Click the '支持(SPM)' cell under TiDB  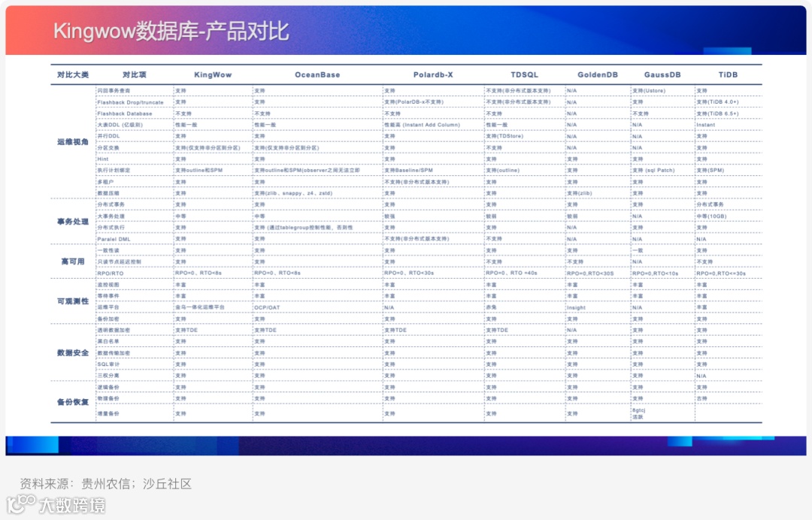coord(710,171)
